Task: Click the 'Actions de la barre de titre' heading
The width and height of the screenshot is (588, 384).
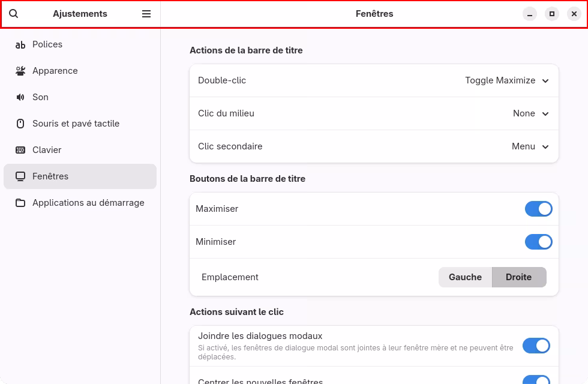Action: (246, 50)
